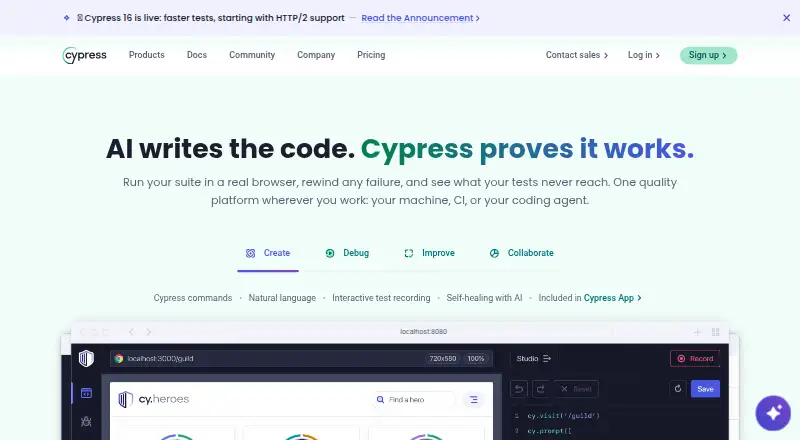The width and height of the screenshot is (800, 440).
Task: Click the Debug tab play icon
Action: click(330, 253)
